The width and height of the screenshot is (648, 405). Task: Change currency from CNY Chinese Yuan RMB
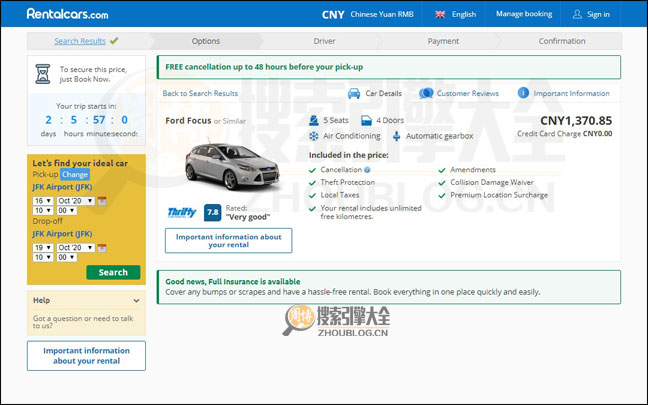point(368,14)
